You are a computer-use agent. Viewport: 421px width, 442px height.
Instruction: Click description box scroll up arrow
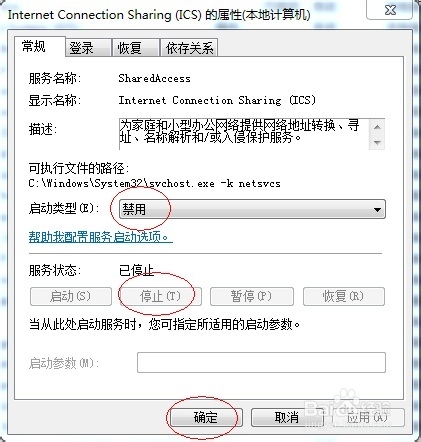[377, 127]
